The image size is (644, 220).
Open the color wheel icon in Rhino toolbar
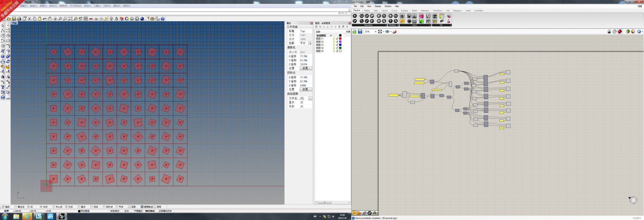pos(127,19)
